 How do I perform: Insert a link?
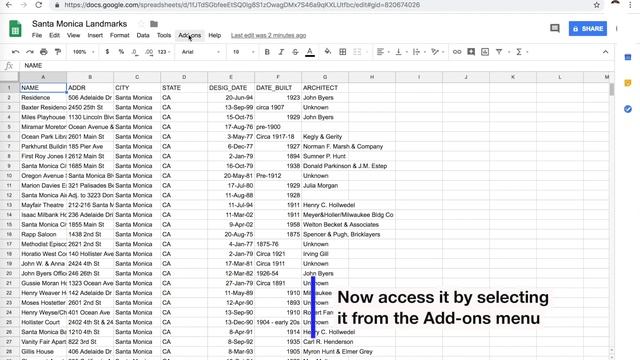(x=457, y=52)
